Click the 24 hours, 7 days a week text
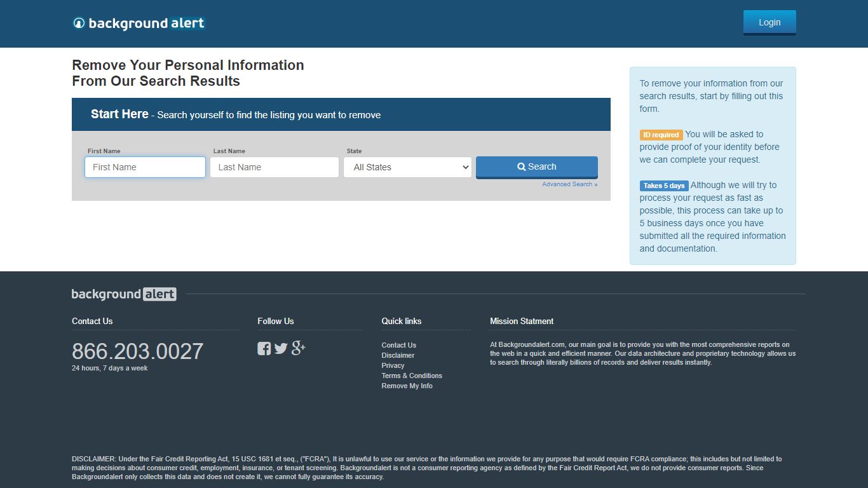868x488 pixels. point(110,369)
